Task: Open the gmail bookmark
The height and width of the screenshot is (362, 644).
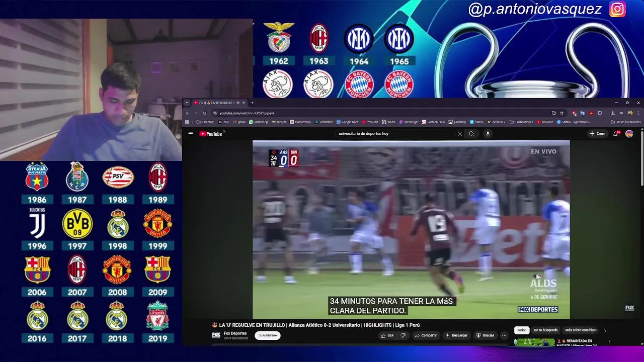Action: point(239,122)
